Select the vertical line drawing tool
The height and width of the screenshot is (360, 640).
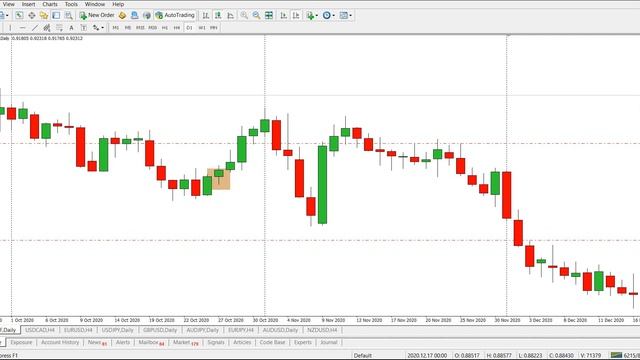click(x=10, y=28)
